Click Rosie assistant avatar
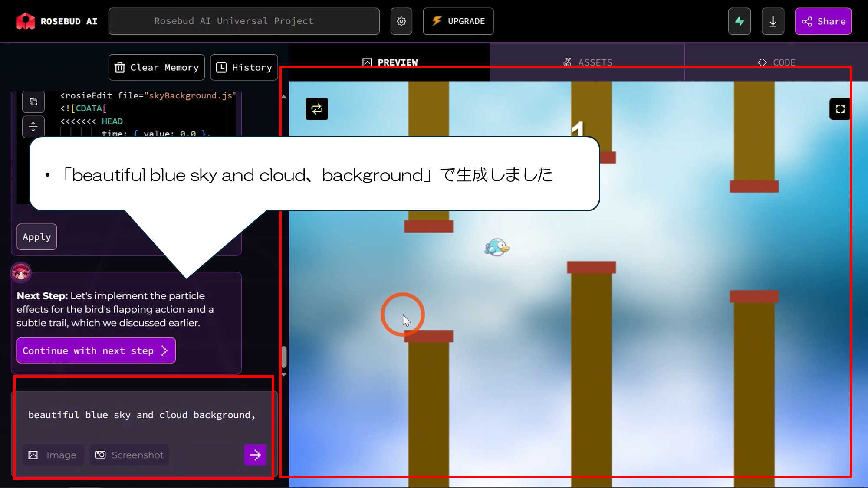The height and width of the screenshot is (488, 868). coord(21,272)
